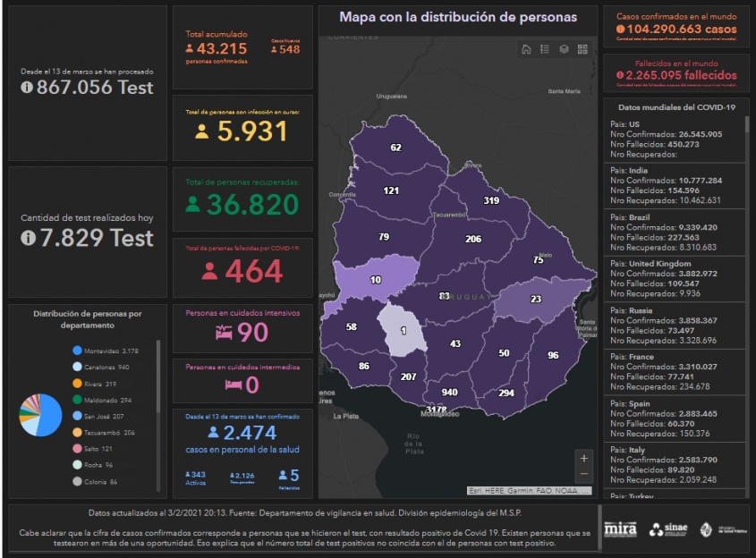756x558 pixels.
Task: Open the basemap gallery grid icon
Action: click(582, 49)
